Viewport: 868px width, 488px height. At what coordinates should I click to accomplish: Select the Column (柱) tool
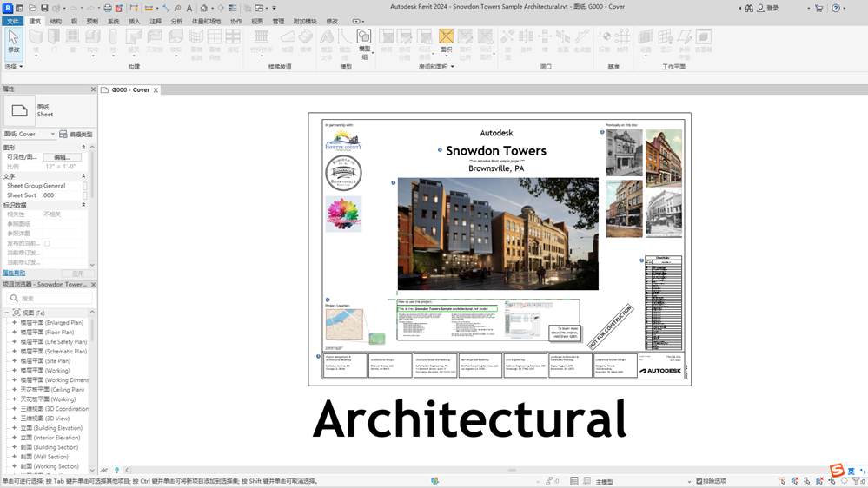pyautogui.click(x=113, y=43)
